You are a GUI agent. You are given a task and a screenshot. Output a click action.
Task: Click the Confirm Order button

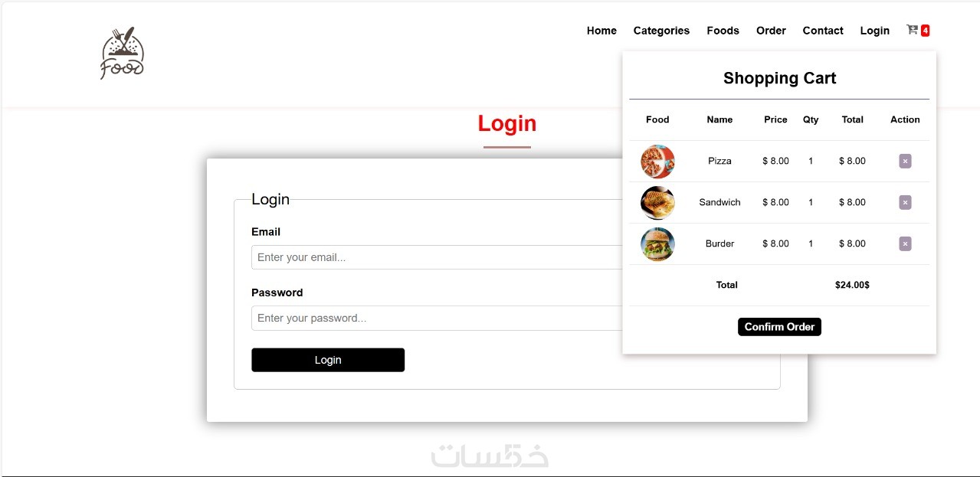tap(779, 327)
